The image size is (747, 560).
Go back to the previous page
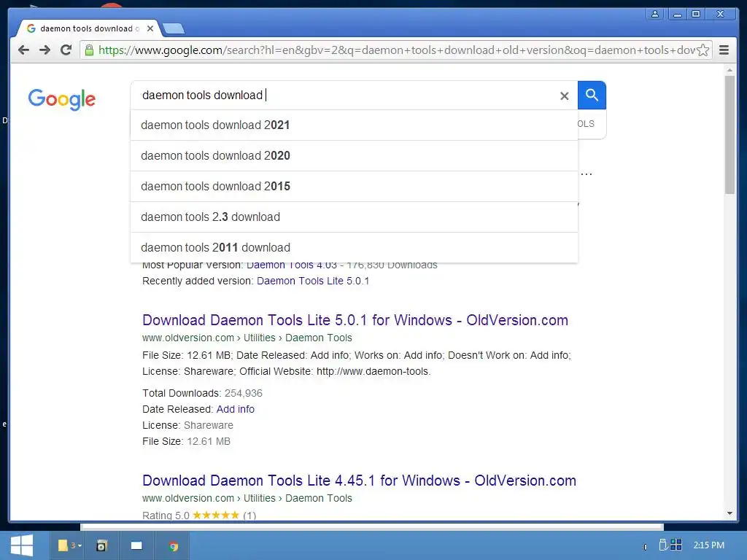pos(23,50)
